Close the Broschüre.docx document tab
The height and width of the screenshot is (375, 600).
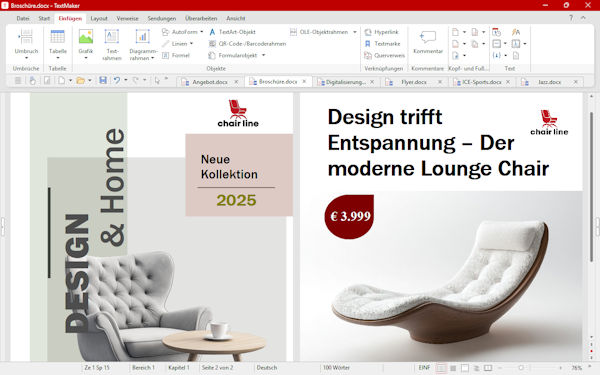click(x=304, y=82)
